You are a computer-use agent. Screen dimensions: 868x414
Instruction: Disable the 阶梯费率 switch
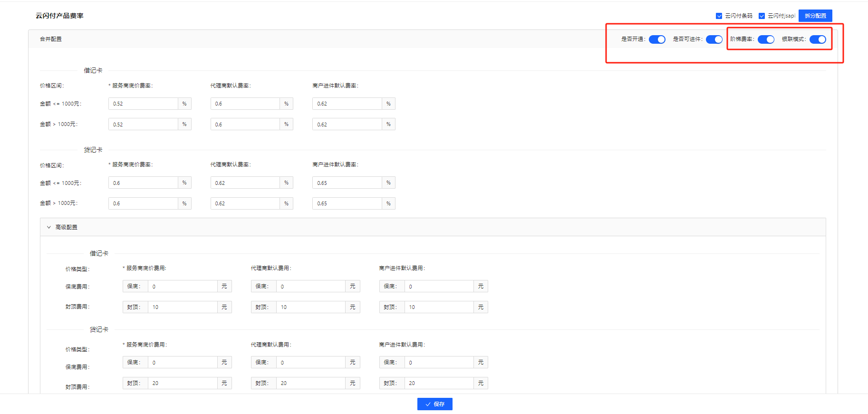click(x=766, y=39)
